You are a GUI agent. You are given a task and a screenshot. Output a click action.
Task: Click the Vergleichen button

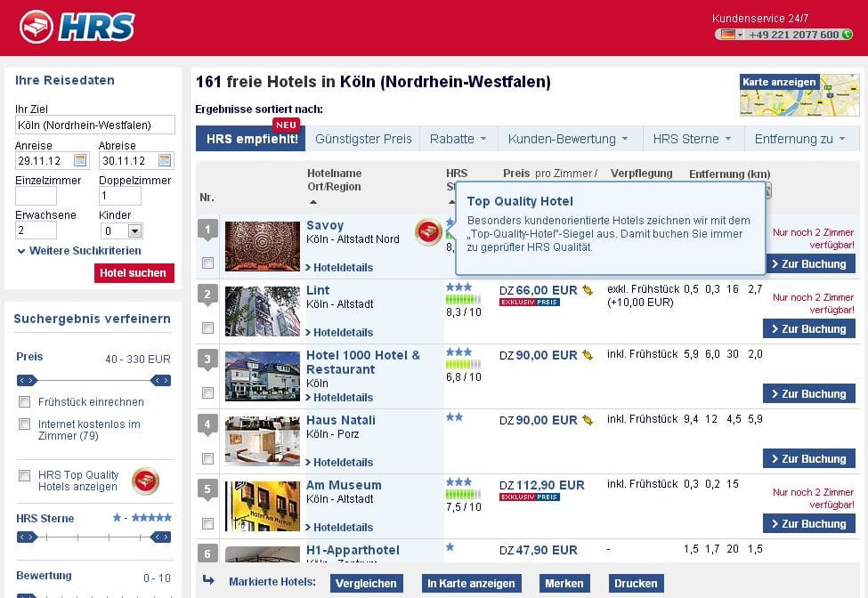tap(367, 583)
